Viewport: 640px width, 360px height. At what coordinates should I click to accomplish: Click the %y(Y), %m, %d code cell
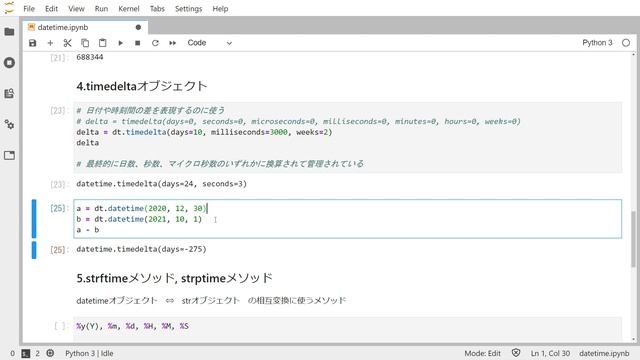coord(348,329)
